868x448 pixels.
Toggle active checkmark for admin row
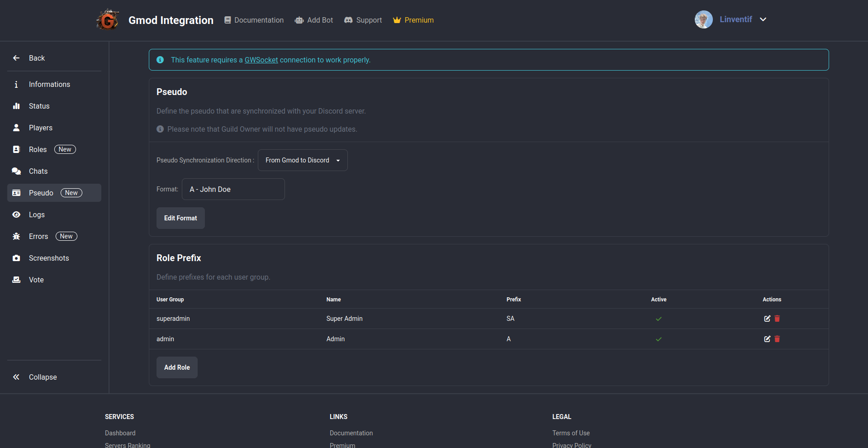(x=659, y=339)
